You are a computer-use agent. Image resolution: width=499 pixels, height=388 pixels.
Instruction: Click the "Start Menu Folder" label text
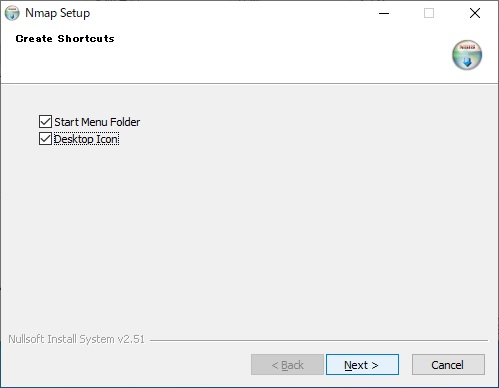tap(97, 122)
